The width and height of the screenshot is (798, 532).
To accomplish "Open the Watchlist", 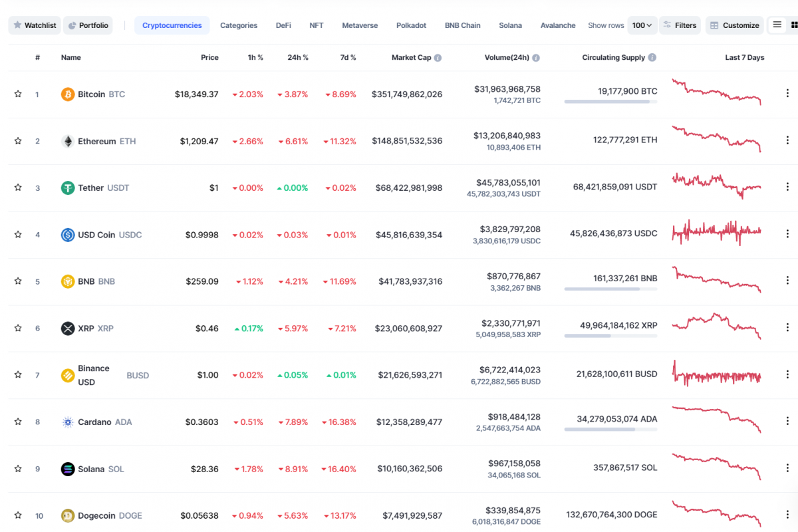I will [x=35, y=25].
